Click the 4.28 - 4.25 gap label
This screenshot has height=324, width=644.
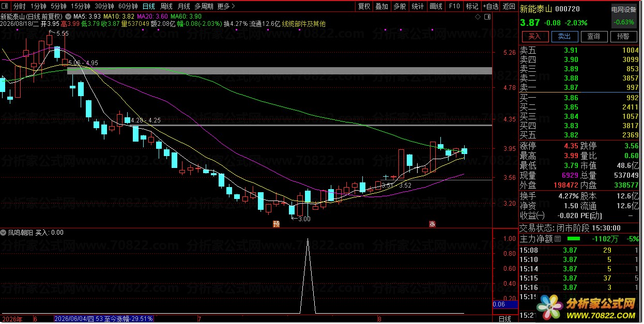146,120
